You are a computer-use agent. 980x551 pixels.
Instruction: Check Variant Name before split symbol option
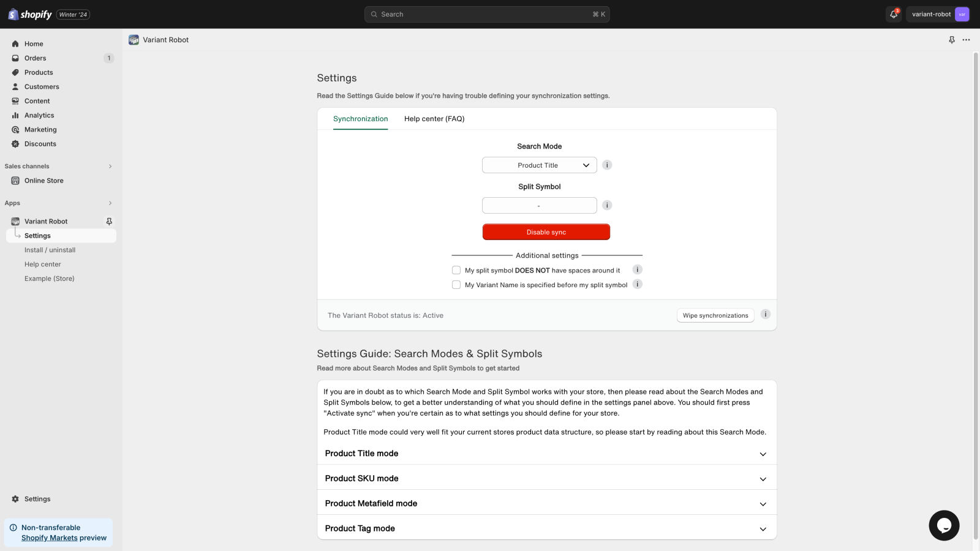456,285
